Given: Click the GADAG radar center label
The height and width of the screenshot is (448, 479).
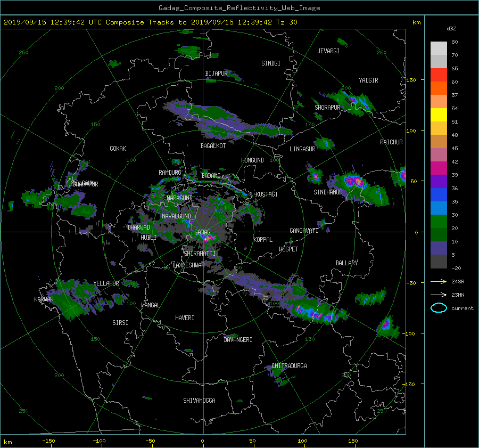Looking at the screenshot, I should coord(202,232).
